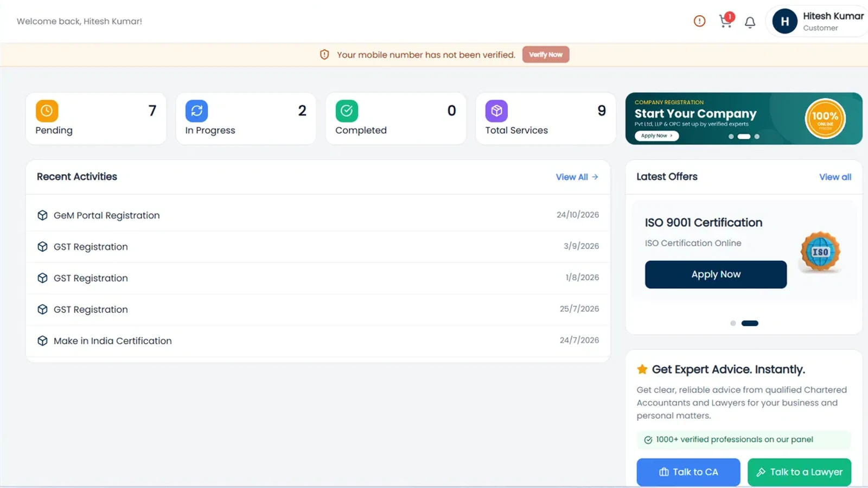The image size is (868, 488).
Task: Click the Total Services cube icon
Action: coord(496,111)
